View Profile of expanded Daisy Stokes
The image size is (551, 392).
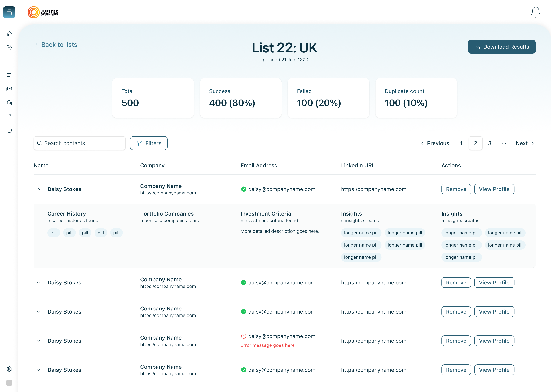pos(494,189)
